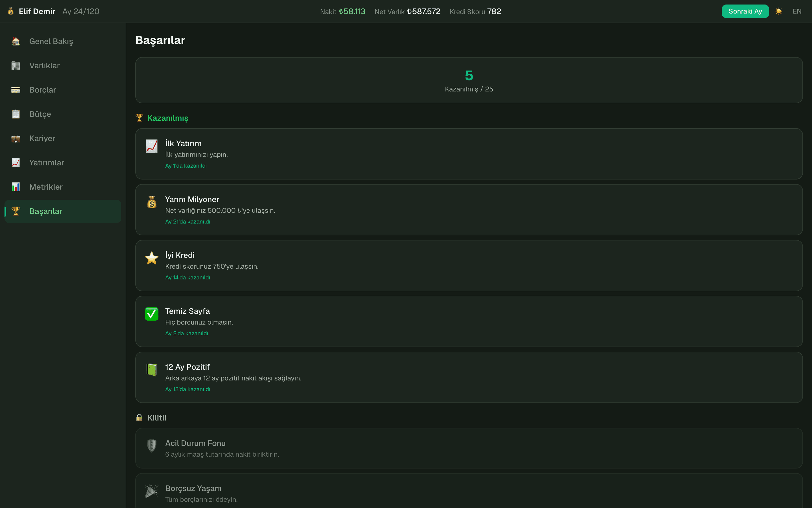Image resolution: width=812 pixels, height=508 pixels.
Task: Click "Ay 21'da kazanıldı" label
Action: pyautogui.click(x=187, y=222)
